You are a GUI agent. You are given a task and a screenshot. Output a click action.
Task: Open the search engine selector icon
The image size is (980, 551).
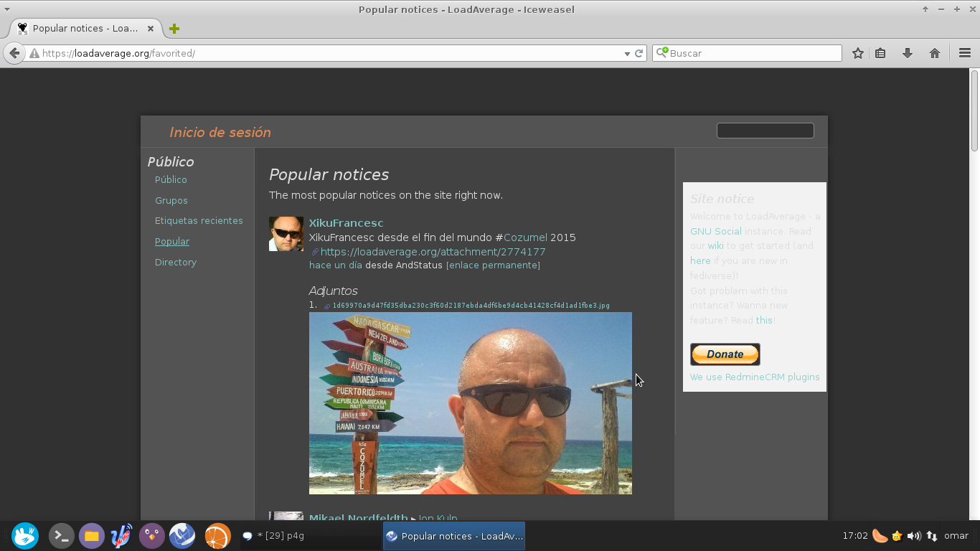click(661, 52)
